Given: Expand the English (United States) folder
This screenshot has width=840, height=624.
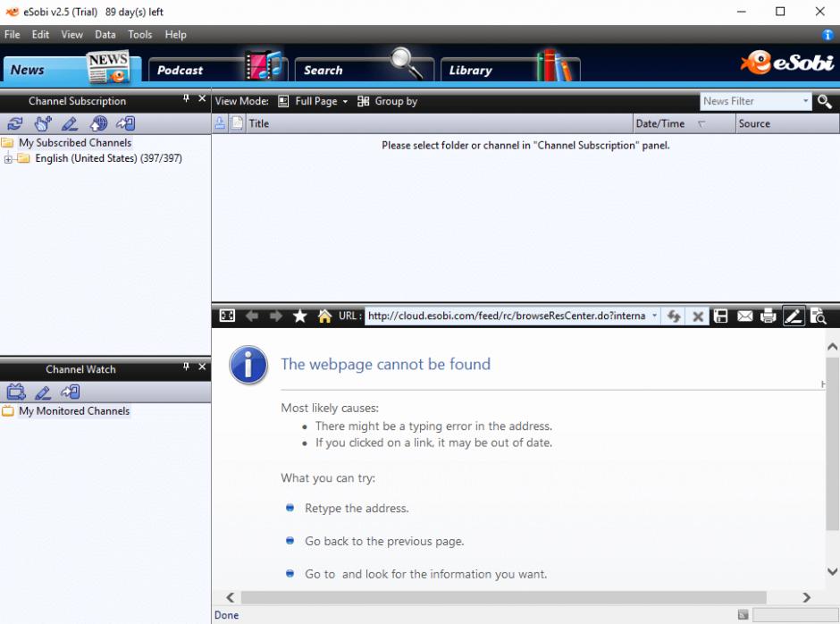Looking at the screenshot, I should click(x=8, y=159).
